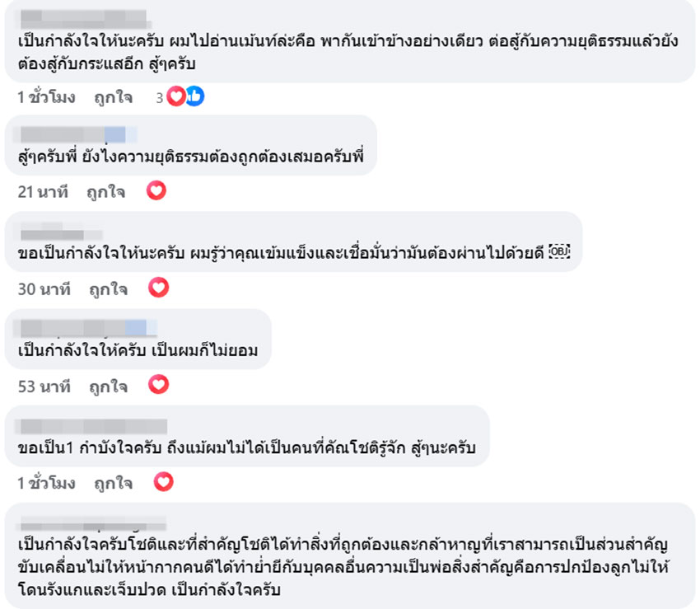
Task: Click heart reaction on the 30 นาที comment
Action: (158, 288)
